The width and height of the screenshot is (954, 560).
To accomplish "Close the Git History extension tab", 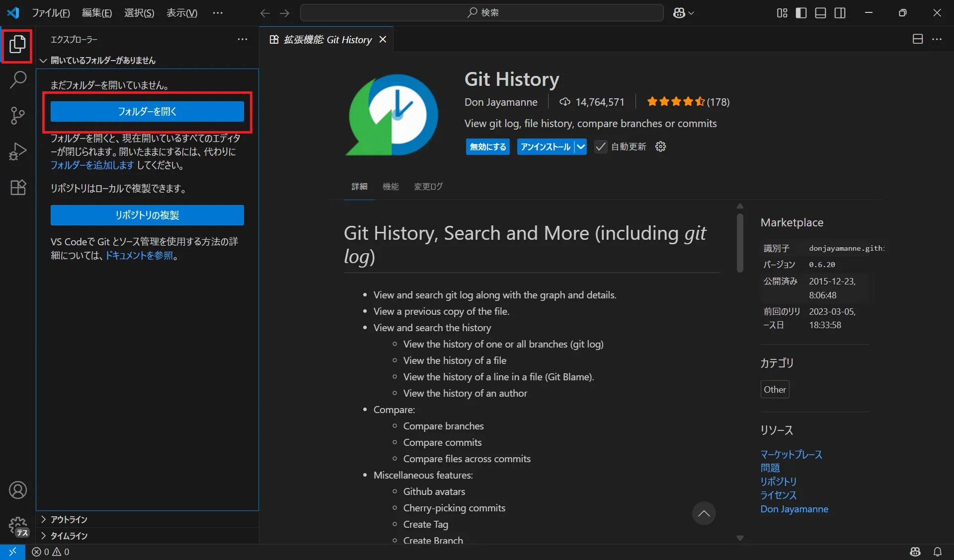I will [383, 39].
